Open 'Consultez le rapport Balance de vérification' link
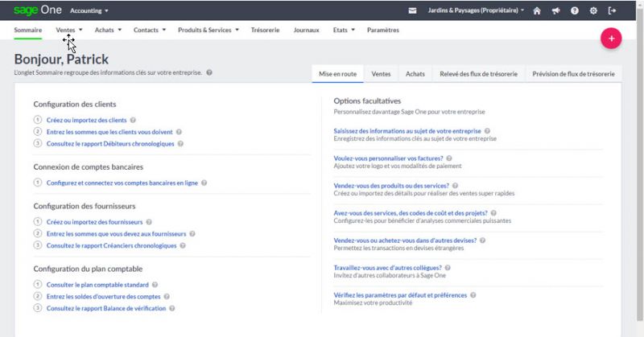This screenshot has width=644, height=337. coord(105,308)
